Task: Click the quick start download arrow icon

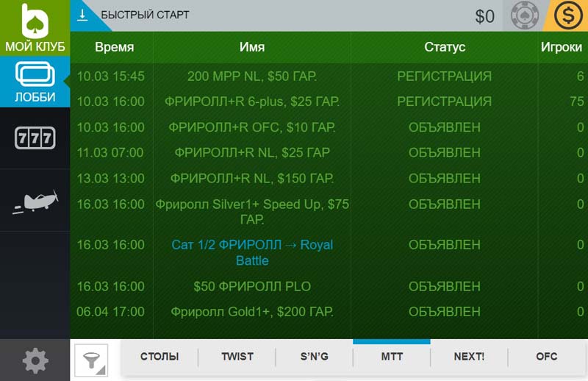Action: point(82,15)
